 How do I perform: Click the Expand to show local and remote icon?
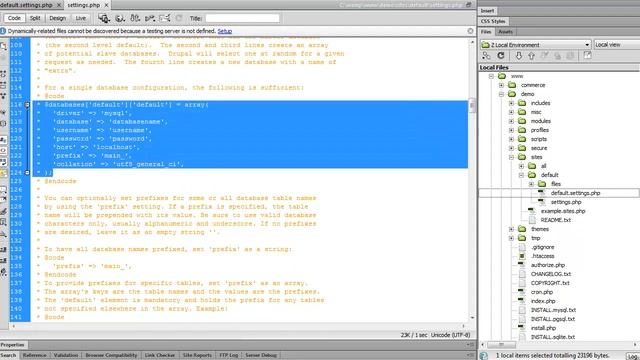coord(587,56)
